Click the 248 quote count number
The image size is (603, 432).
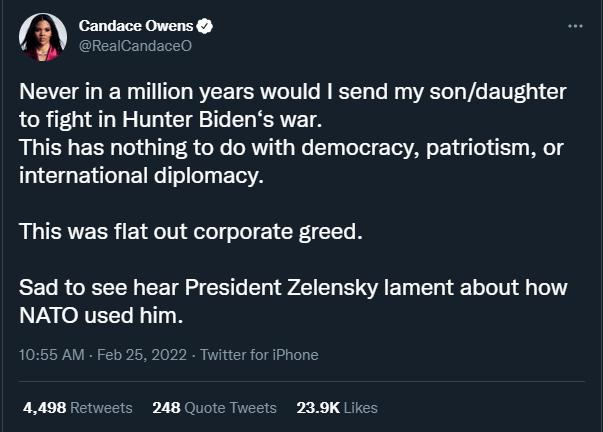[165, 407]
